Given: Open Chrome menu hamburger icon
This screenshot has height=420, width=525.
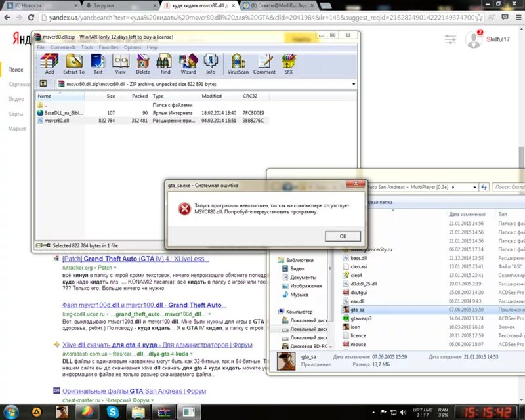Looking at the screenshot, I should (518, 18).
